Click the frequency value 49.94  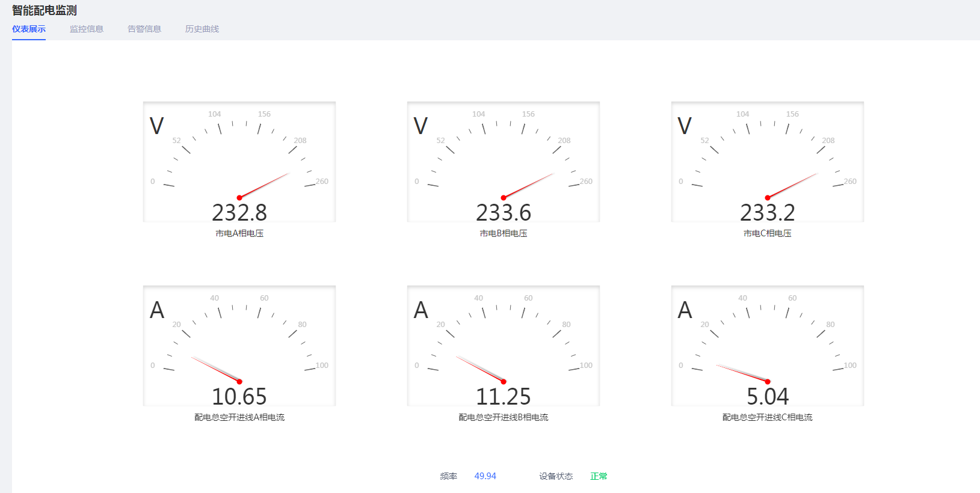point(485,476)
